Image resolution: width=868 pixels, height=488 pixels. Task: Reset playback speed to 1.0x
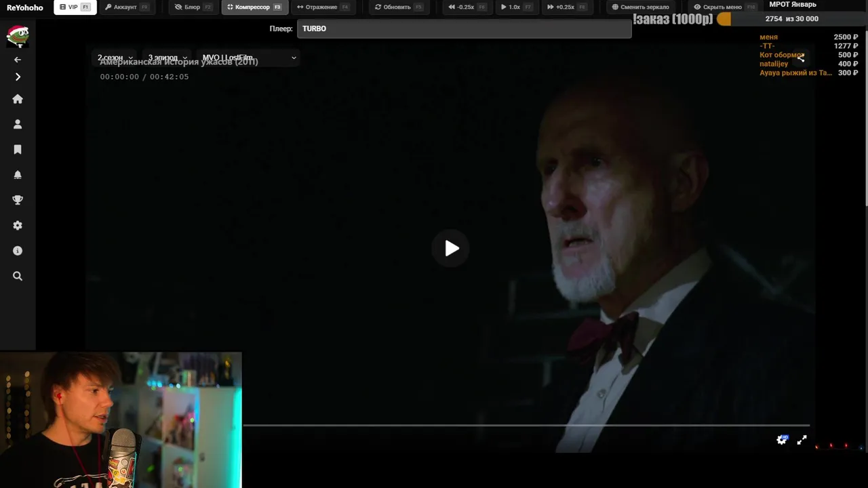pyautogui.click(x=516, y=7)
